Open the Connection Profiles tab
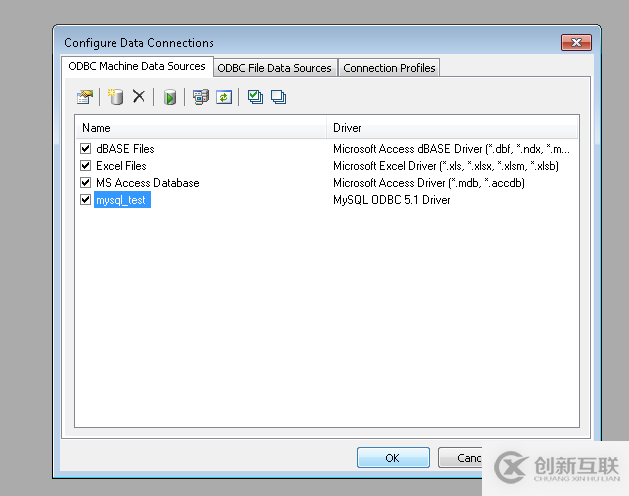The width and height of the screenshot is (629, 496). (x=389, y=68)
